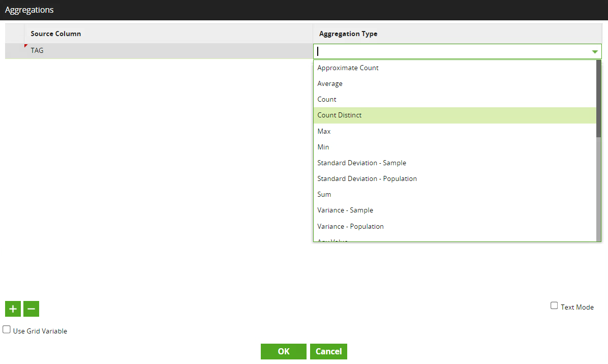This screenshot has height=364, width=608.
Task: Click the green plus add row button
Action: coord(13,309)
